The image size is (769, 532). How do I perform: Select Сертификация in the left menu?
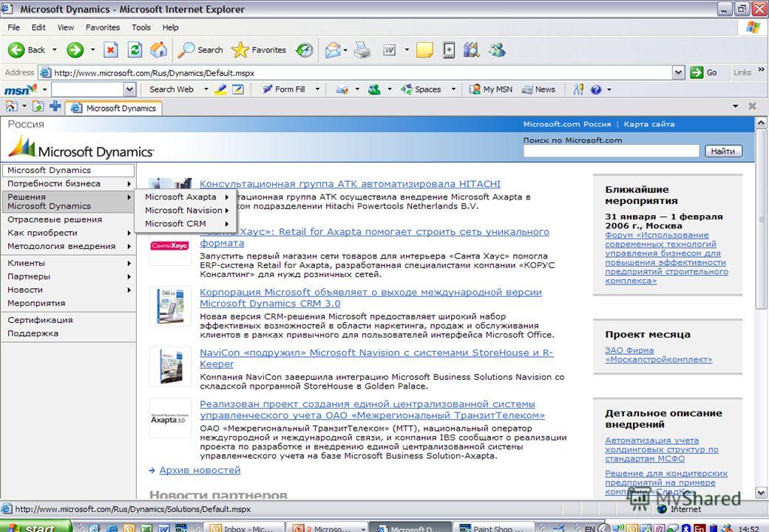point(40,320)
